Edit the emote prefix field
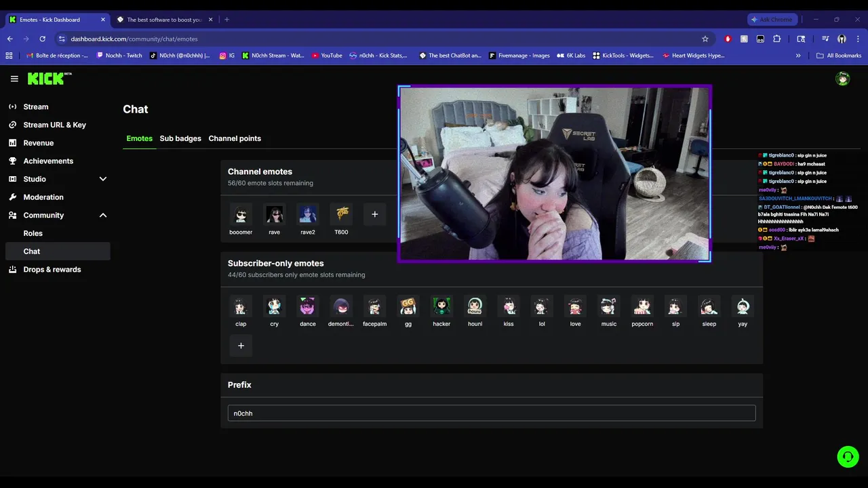 point(492,413)
